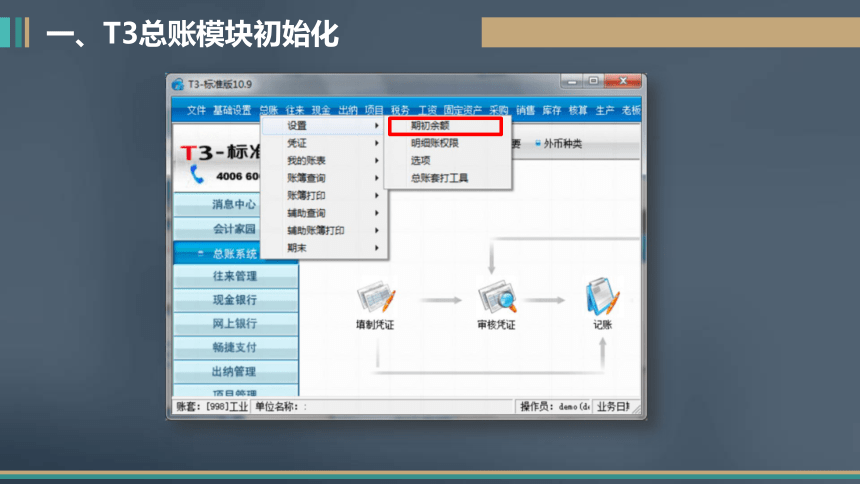The height and width of the screenshot is (484, 860).
Task: Click the 审核凭证 workflow icon
Action: [496, 297]
